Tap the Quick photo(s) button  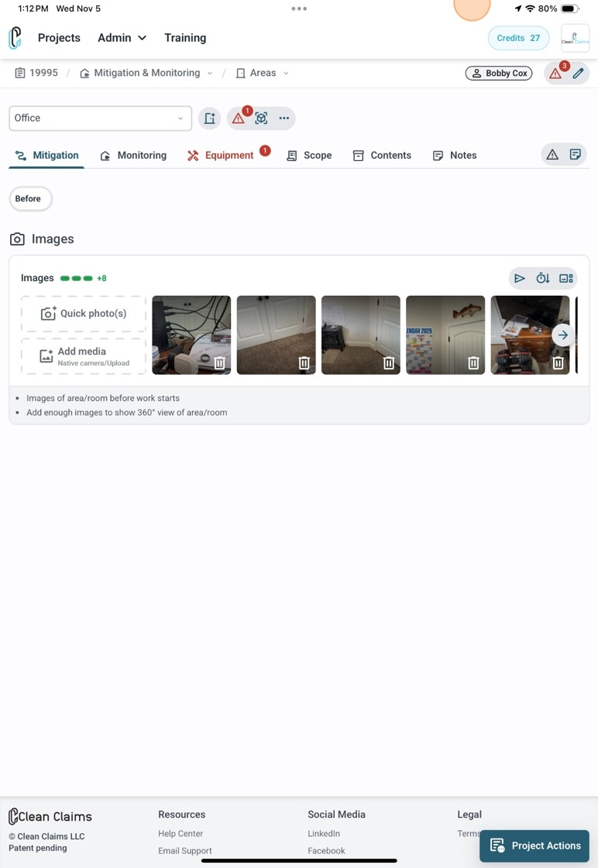[84, 314]
